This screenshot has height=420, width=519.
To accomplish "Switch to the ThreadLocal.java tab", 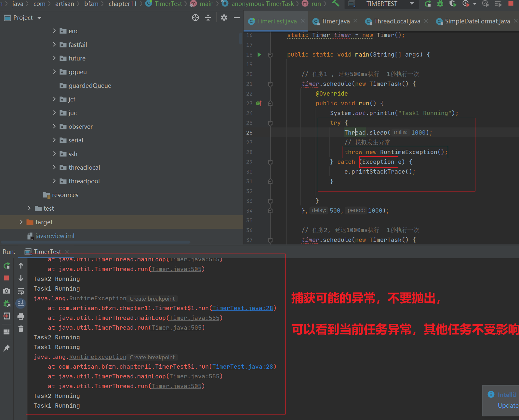I will point(397,21).
